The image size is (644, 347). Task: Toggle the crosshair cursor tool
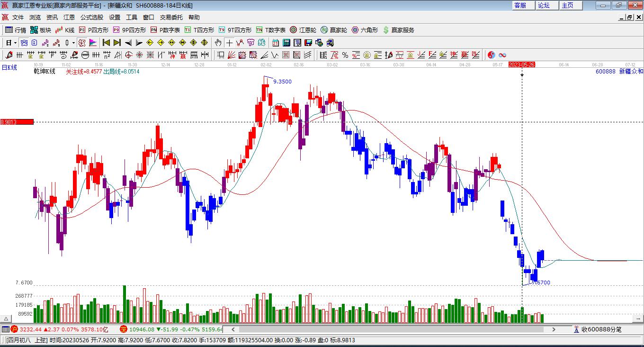click(229, 43)
